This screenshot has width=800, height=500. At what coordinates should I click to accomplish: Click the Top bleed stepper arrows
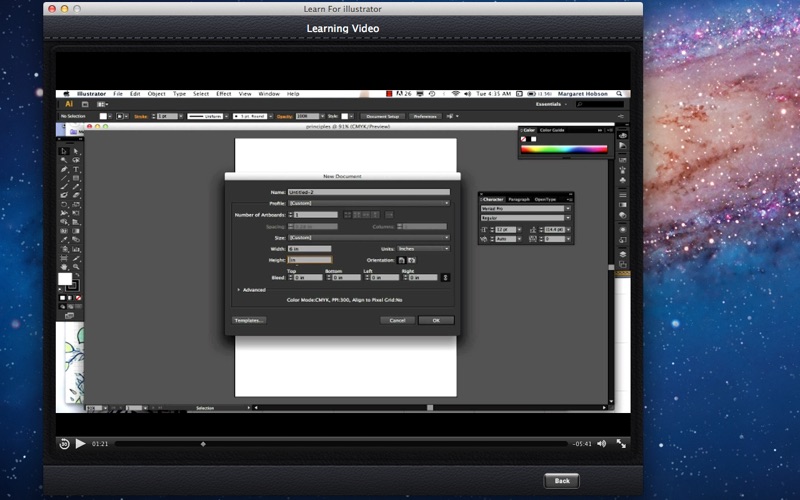click(x=290, y=278)
